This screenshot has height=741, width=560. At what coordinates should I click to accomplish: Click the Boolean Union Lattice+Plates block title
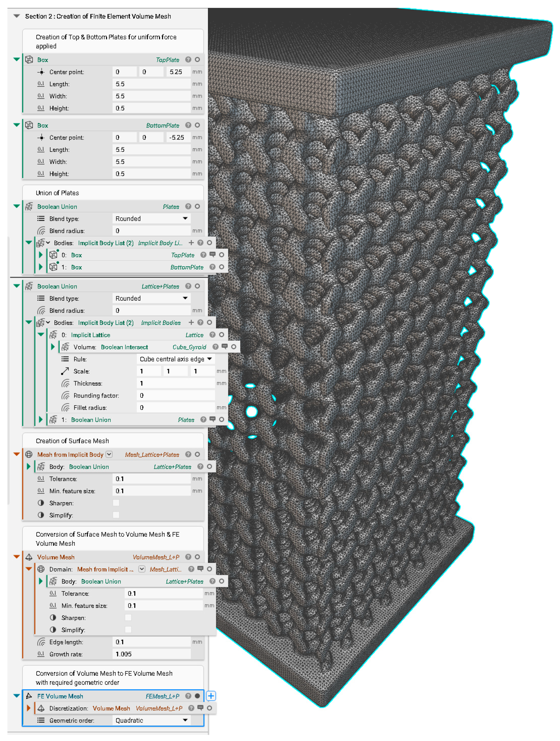click(x=57, y=286)
